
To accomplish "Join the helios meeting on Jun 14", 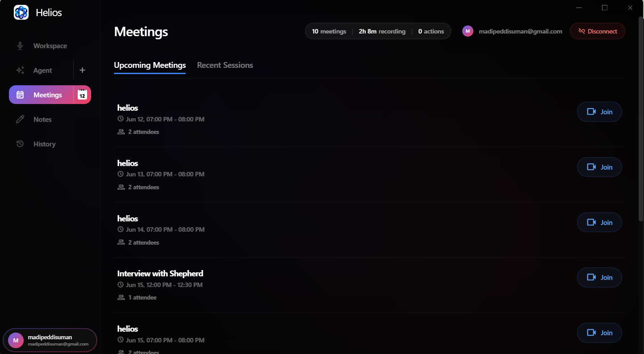I will [x=599, y=222].
